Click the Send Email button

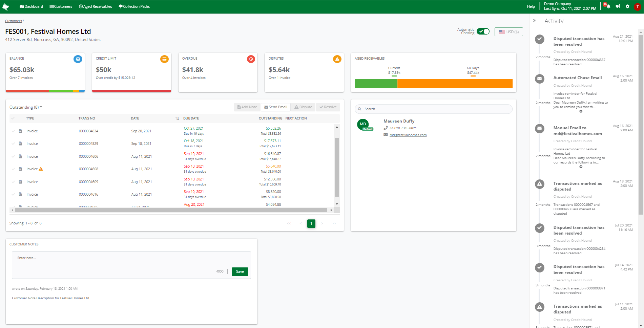click(276, 107)
